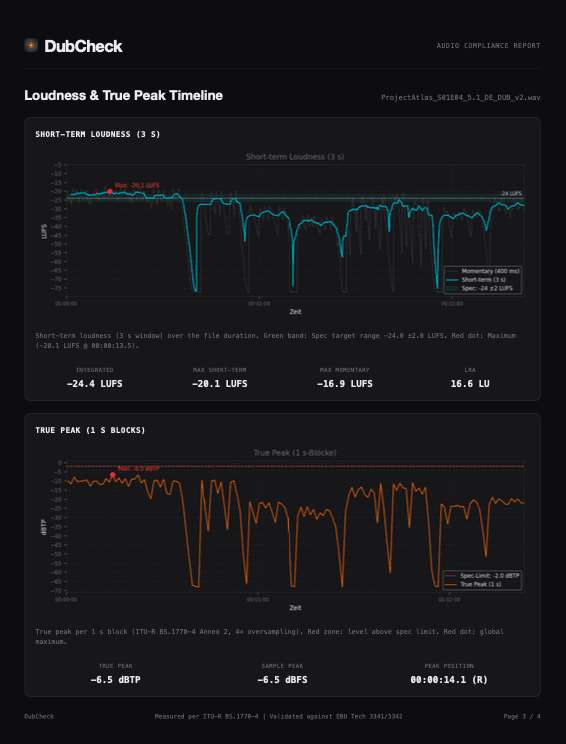Click the 'True Peak (1 s-Blöcke)' chart title
This screenshot has width=566, height=744.
[295, 453]
